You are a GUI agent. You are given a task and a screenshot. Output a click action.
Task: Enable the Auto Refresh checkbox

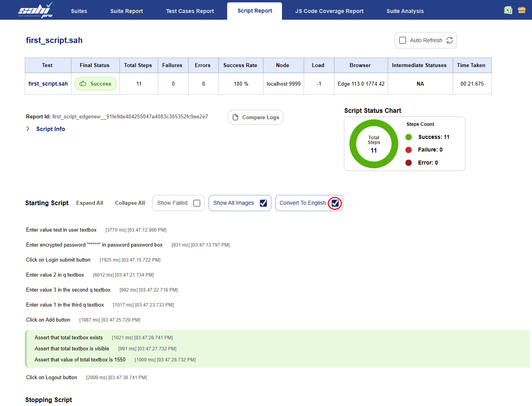tap(403, 40)
